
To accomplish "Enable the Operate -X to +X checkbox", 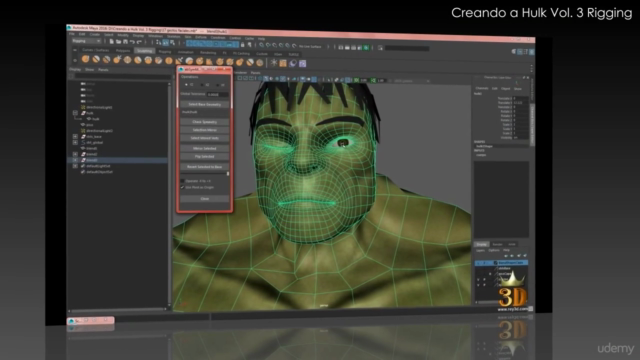I will 182,181.
